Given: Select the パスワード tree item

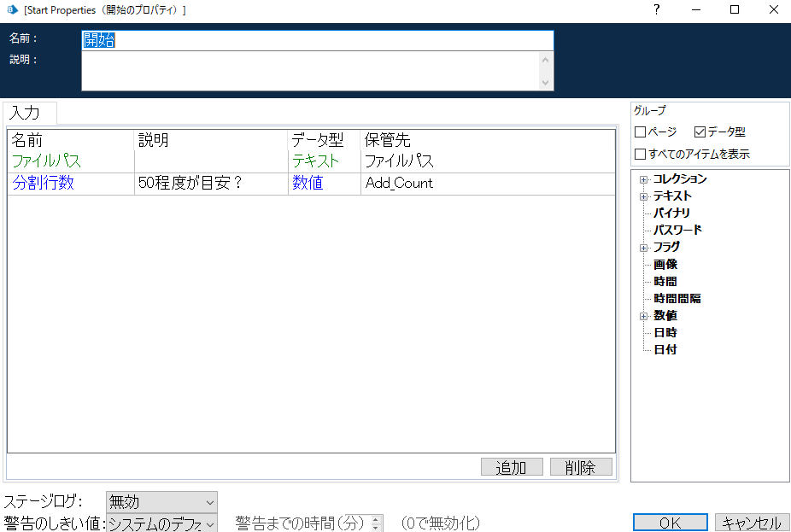Looking at the screenshot, I should click(677, 230).
